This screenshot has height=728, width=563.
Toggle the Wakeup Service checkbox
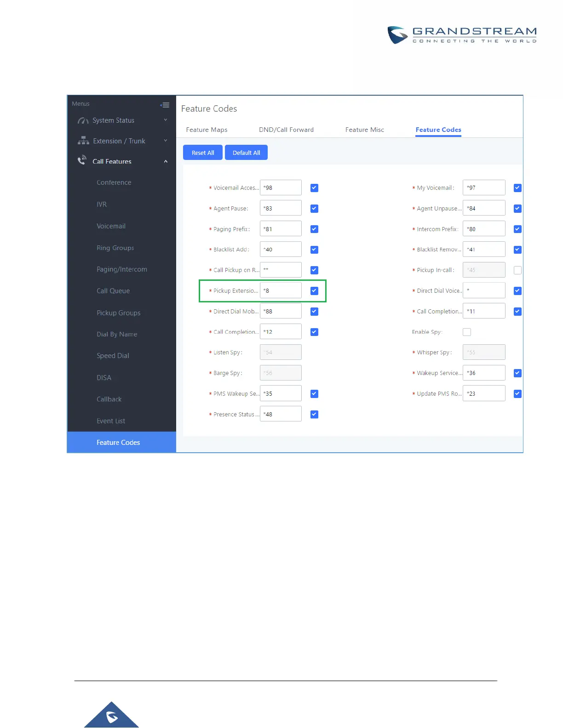point(517,373)
